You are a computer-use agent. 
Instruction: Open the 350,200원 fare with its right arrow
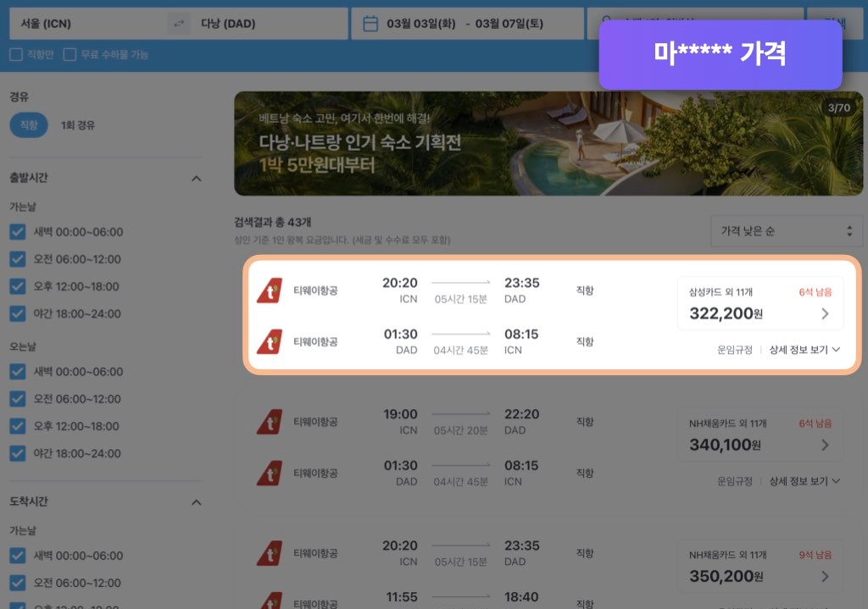pos(826,576)
